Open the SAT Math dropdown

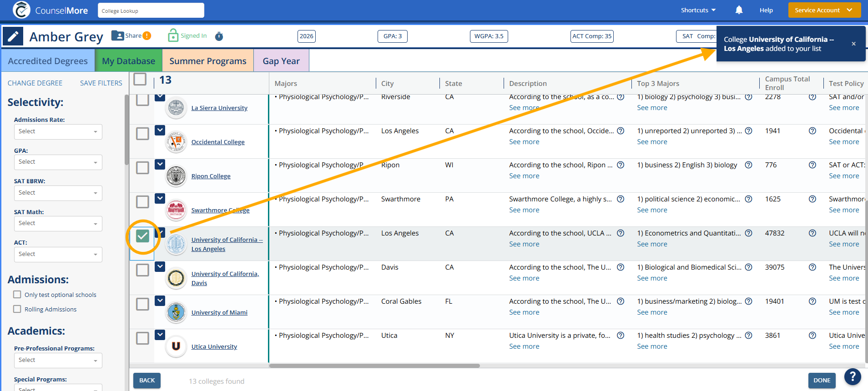pos(58,223)
